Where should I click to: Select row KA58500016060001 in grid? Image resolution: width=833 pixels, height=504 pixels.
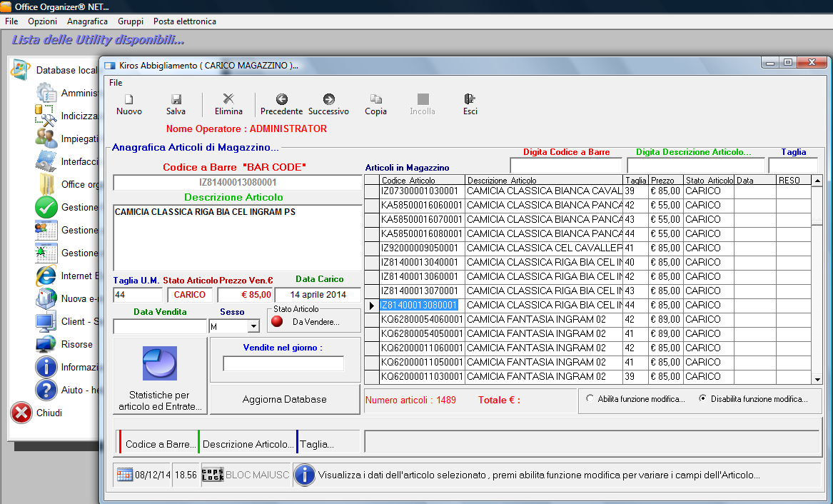[587, 205]
